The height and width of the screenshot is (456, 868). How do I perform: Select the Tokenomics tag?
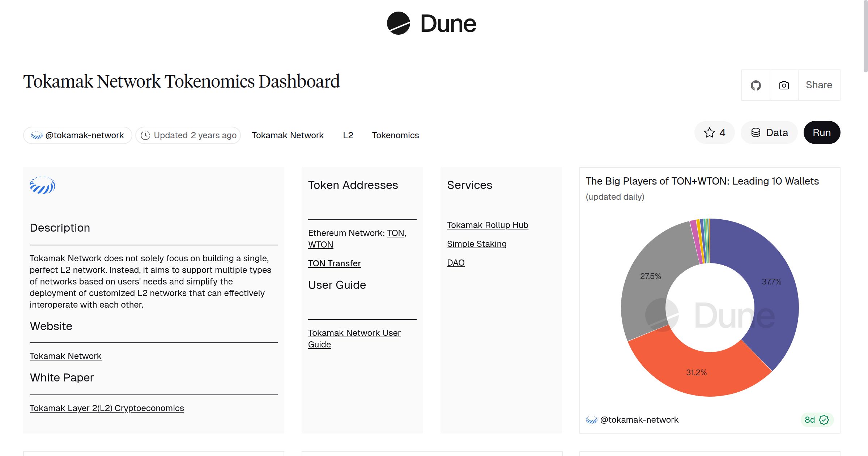[x=395, y=135]
